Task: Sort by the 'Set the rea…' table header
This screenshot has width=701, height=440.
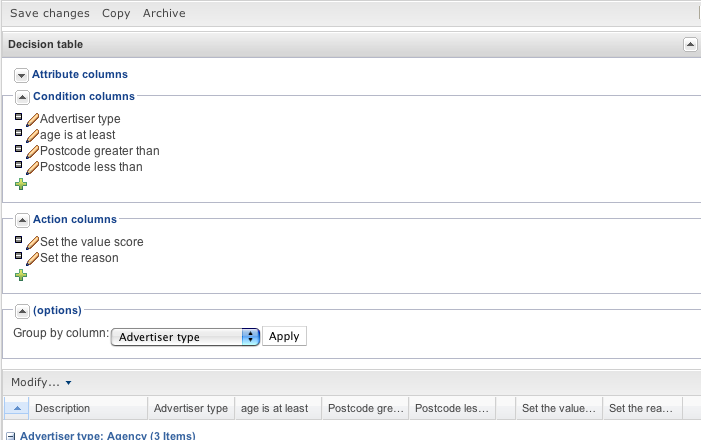Action: click(642, 408)
